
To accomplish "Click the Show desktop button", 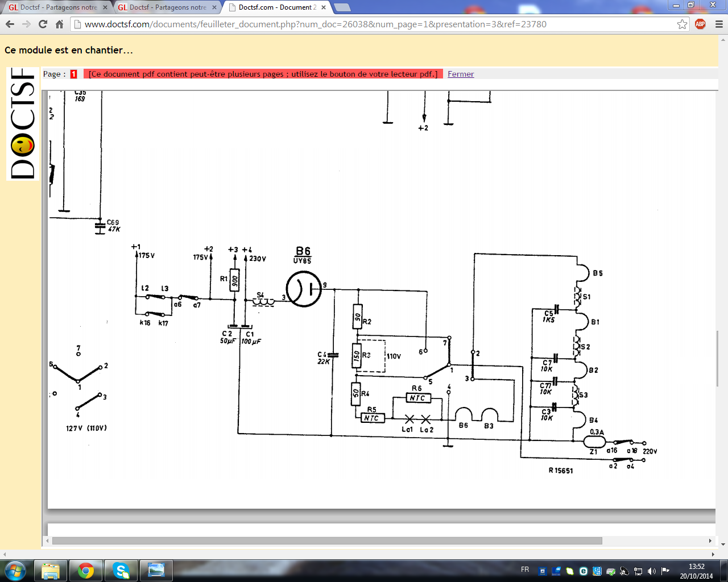I will tap(723, 571).
